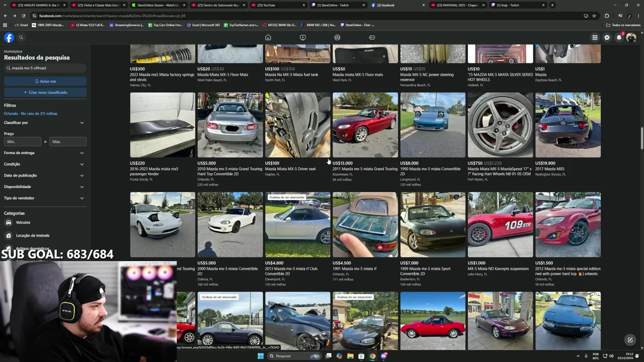The image size is (644, 362).
Task: Show hidden system tray icons
Action: pyautogui.click(x=578, y=356)
